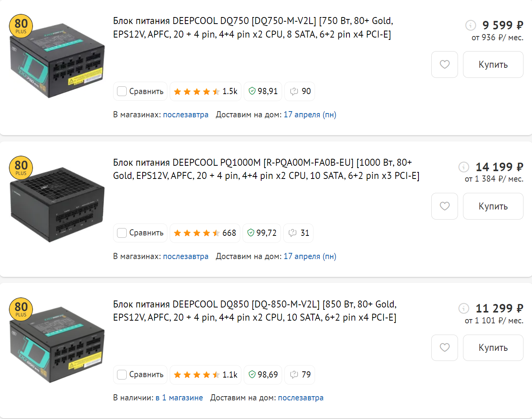Click heart icon for DEEPCOOL PQ1000M
532x419 pixels.
point(444,206)
